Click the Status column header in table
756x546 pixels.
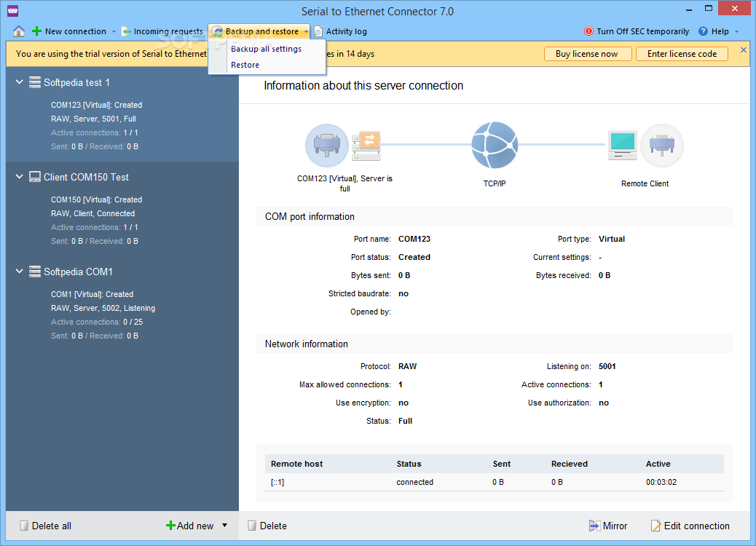pyautogui.click(x=409, y=464)
